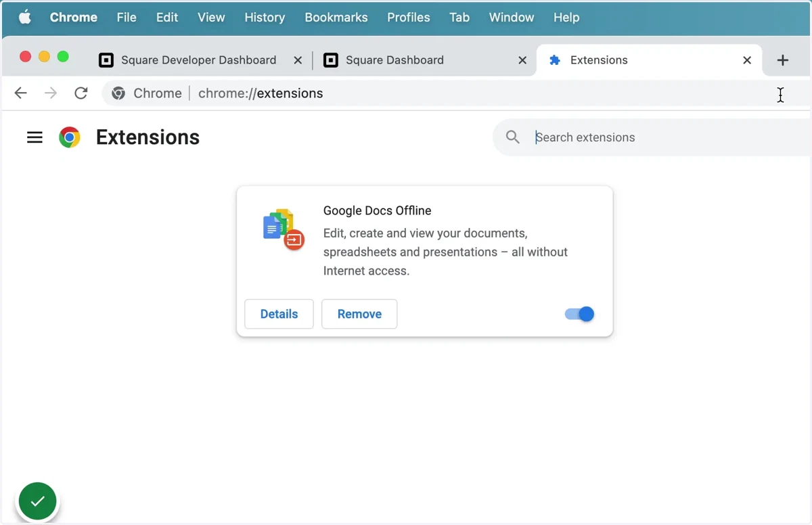Click the green checkmark badge
Screen dimensions: 812x525
[38, 501]
